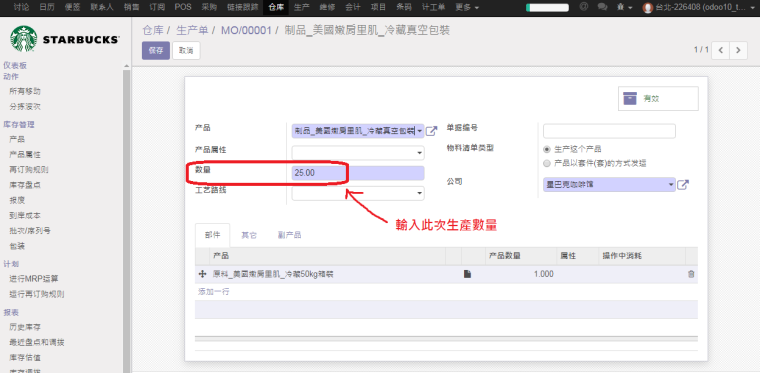Click 仪表板 in the sidebar

click(15, 65)
